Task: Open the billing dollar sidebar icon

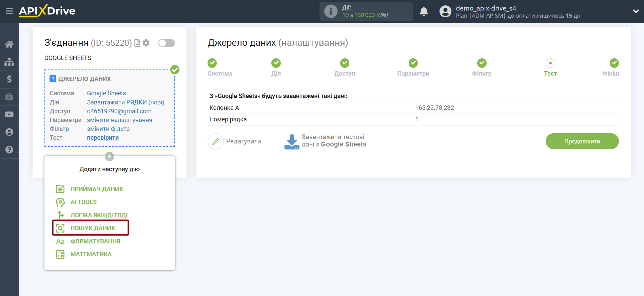Action: (9, 79)
